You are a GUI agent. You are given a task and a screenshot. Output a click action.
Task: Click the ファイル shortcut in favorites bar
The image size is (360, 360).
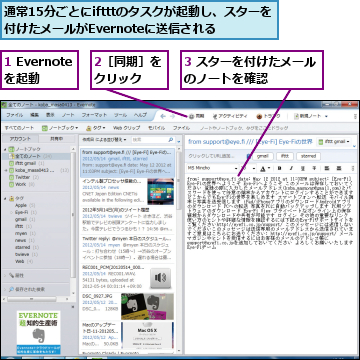181,128
